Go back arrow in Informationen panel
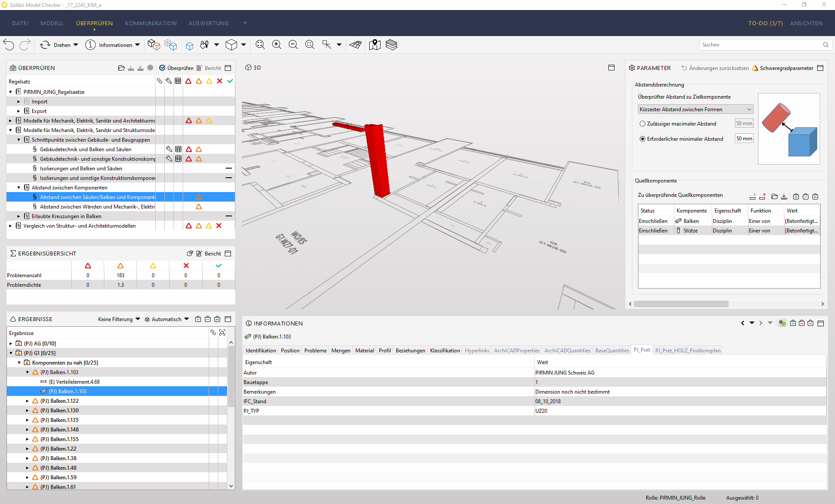Image resolution: width=835 pixels, height=504 pixels. tap(742, 323)
